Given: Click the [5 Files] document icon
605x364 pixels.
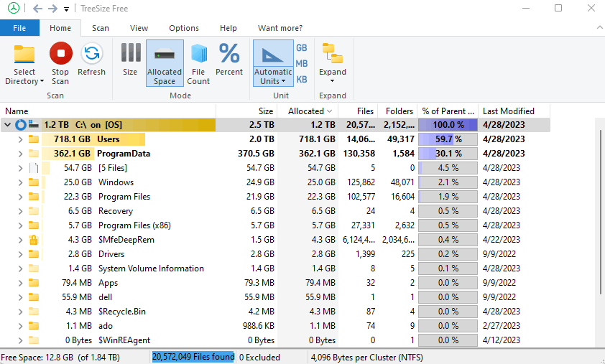Looking at the screenshot, I should coord(34,168).
